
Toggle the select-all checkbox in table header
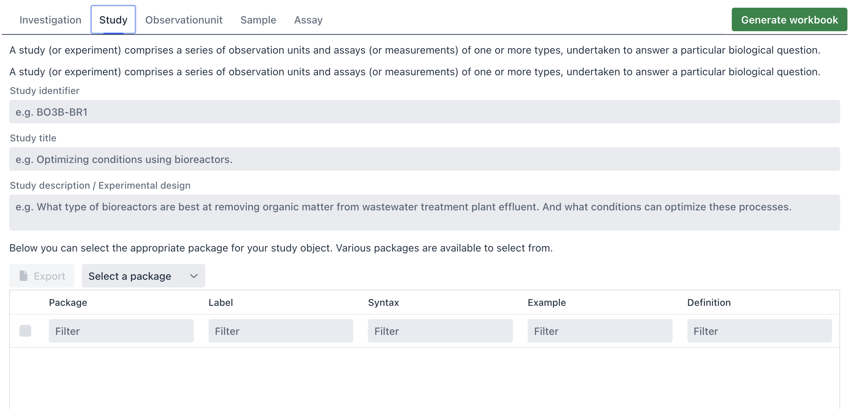coord(25,331)
